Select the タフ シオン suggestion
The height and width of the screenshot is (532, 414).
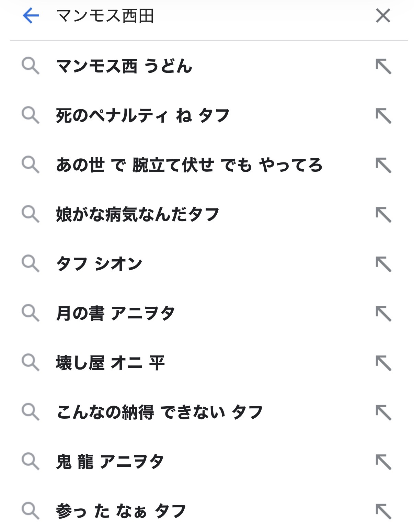coord(99,264)
